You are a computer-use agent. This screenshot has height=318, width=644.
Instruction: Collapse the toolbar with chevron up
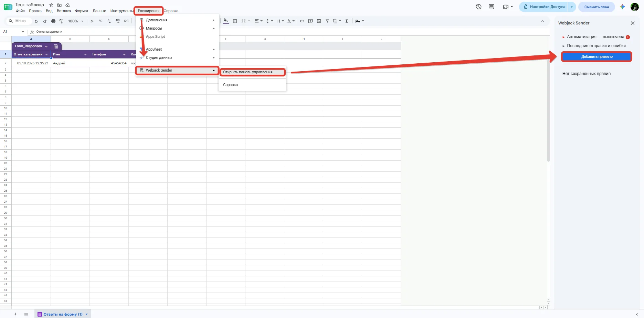click(x=543, y=21)
